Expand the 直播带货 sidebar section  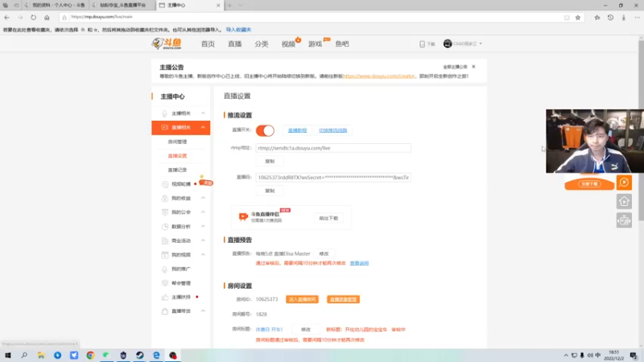[204, 311]
